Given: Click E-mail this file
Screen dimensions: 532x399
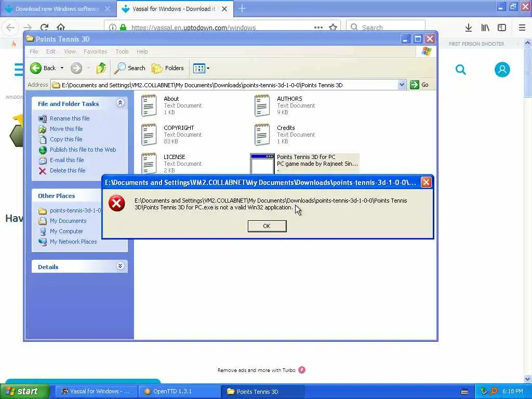Looking at the screenshot, I should click(67, 160).
